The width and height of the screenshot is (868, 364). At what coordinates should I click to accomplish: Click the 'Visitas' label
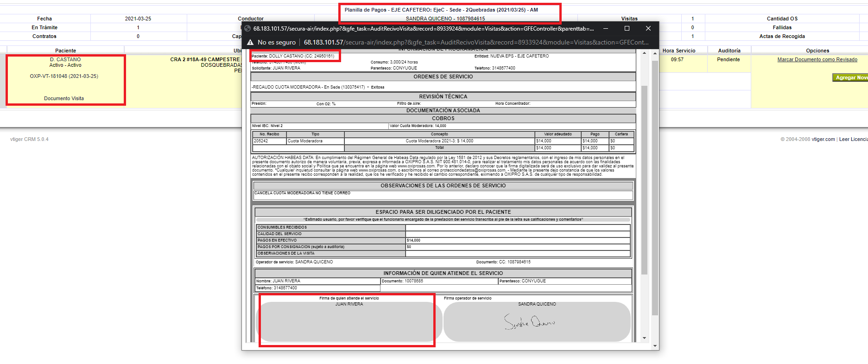(x=629, y=19)
